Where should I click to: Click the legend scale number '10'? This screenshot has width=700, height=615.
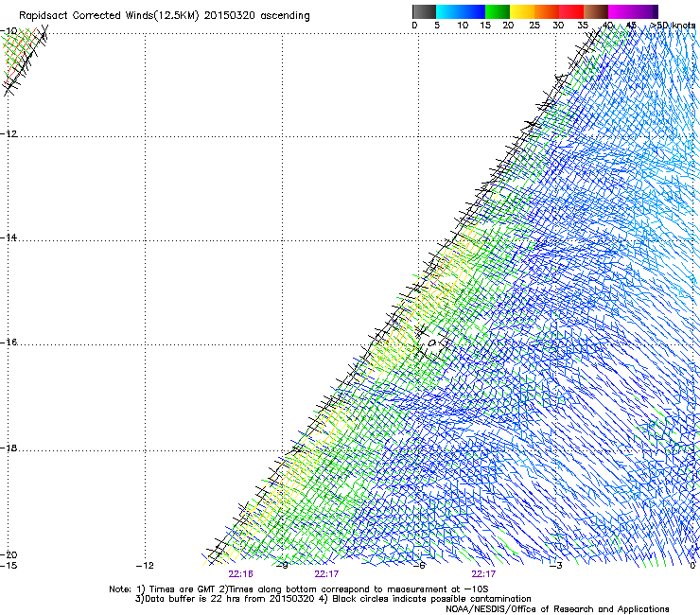click(463, 26)
